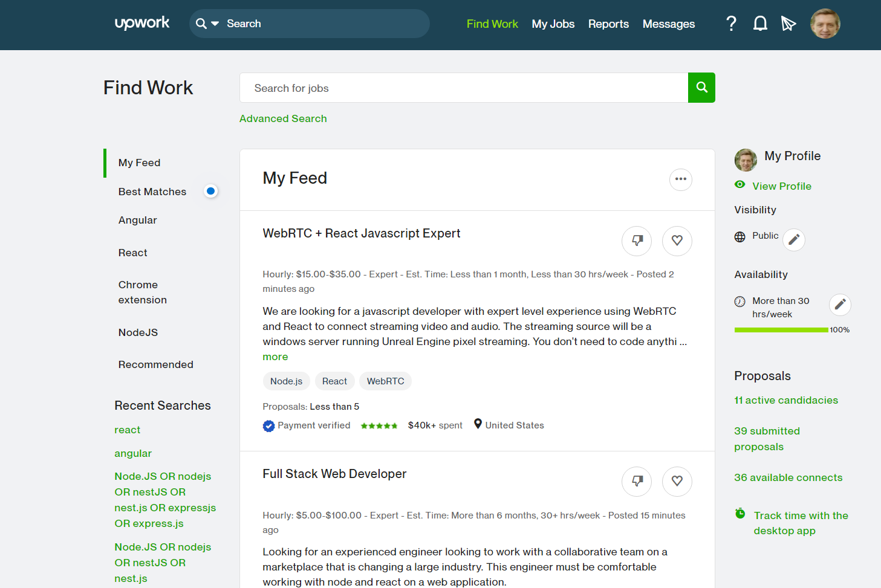Click the Node.js skill tag
Image resolution: width=881 pixels, height=588 pixels.
[286, 381]
